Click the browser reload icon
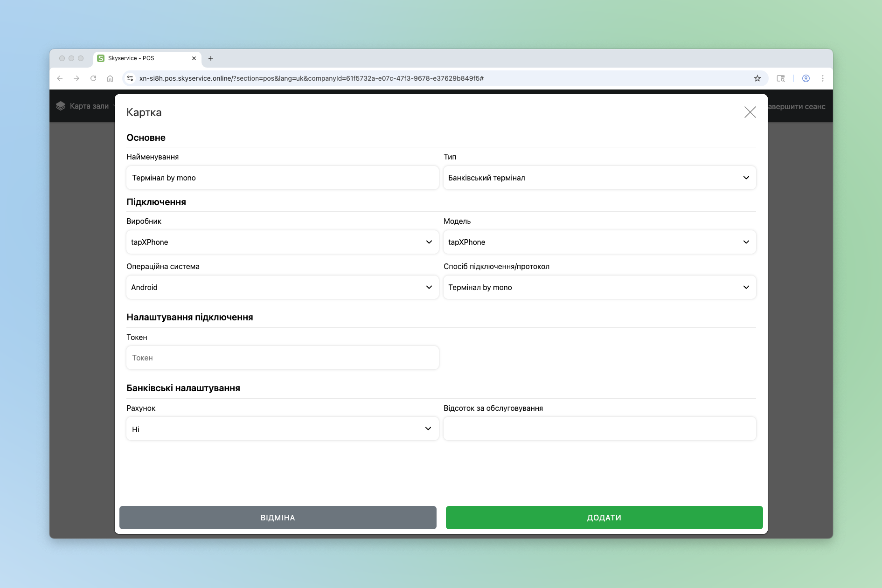882x588 pixels. click(x=93, y=78)
